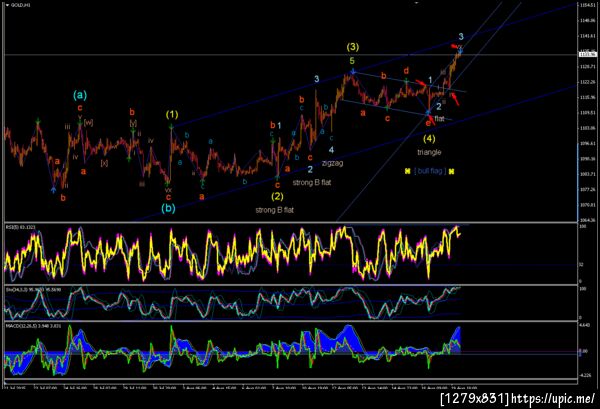
Task: Select the RSI indicator window label
Action: coord(20,227)
